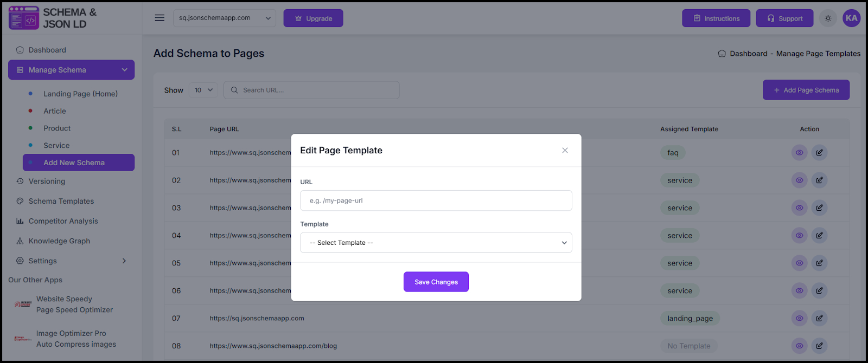868x363 pixels.
Task: Click the Search URL box
Action: 312,90
